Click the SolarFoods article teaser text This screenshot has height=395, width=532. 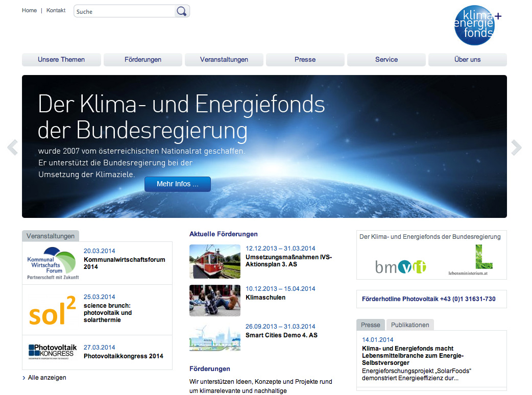tap(417, 375)
